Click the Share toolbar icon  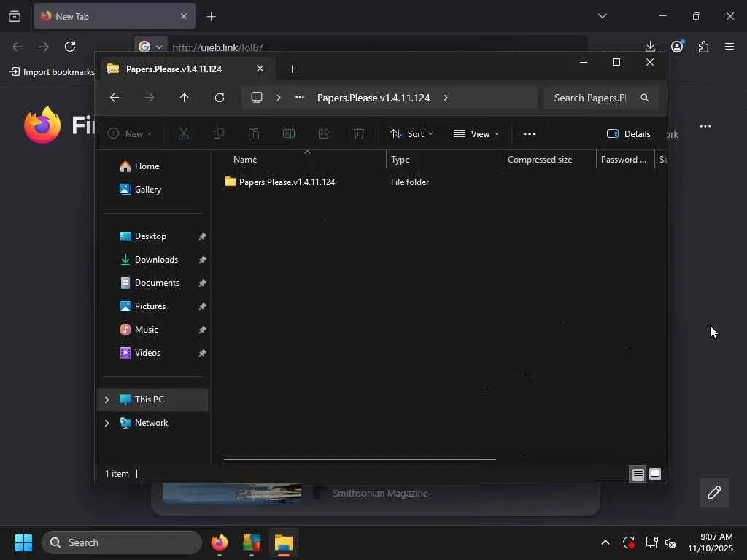click(324, 134)
